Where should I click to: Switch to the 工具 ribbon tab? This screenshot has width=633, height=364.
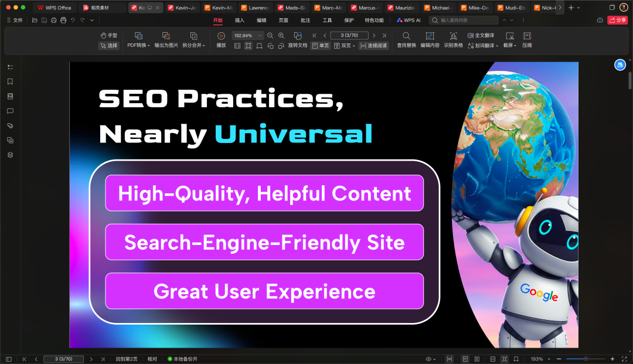(328, 20)
